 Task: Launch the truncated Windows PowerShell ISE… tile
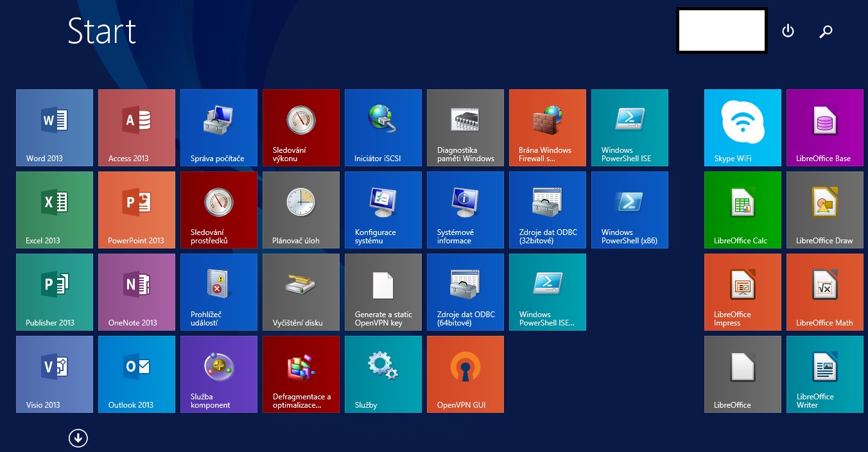click(x=548, y=292)
